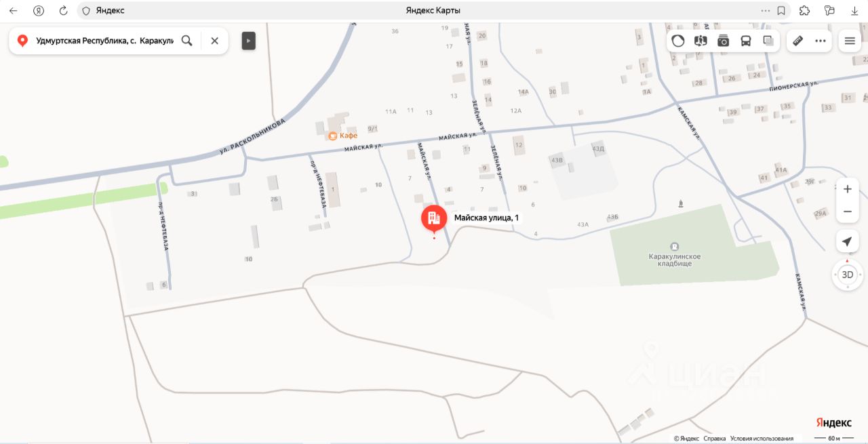Open the Кафе place marker
Image resolution: width=868 pixels, height=444 pixels.
[342, 136]
